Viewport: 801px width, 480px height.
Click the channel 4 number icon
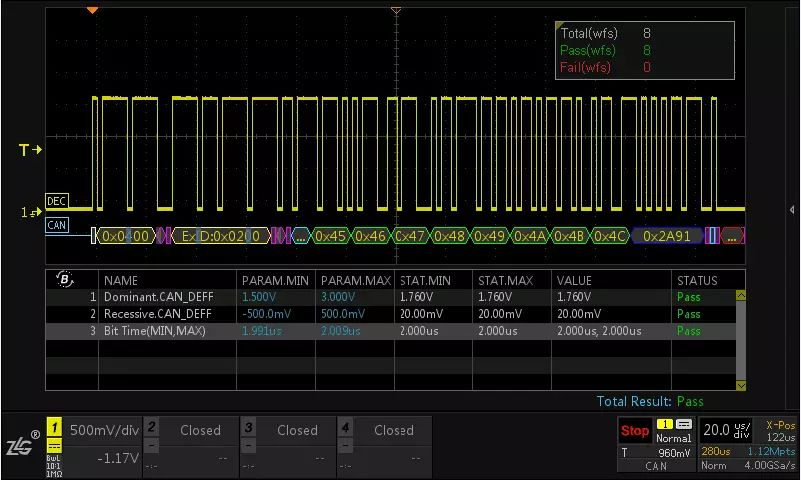tap(345, 426)
